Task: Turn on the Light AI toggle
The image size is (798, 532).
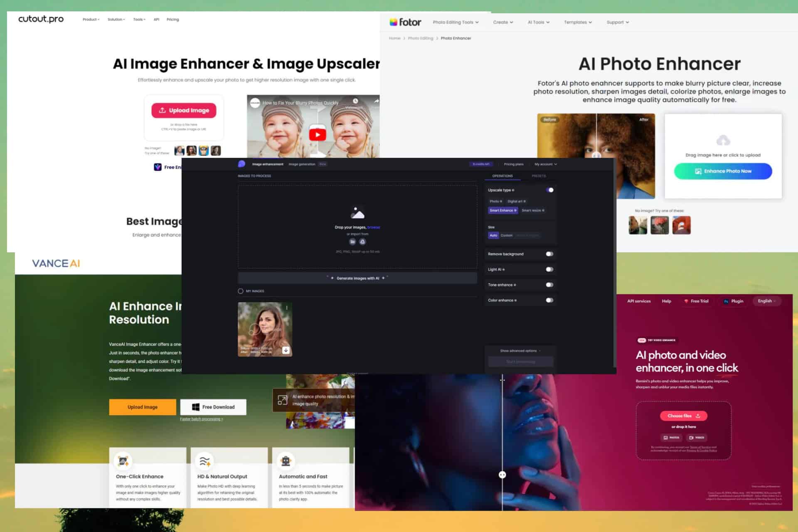Action: coord(549,269)
